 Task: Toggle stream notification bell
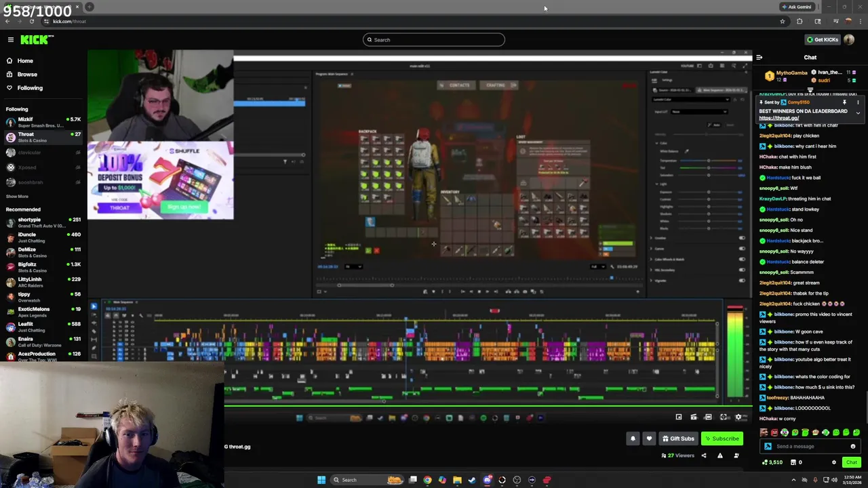coord(633,439)
